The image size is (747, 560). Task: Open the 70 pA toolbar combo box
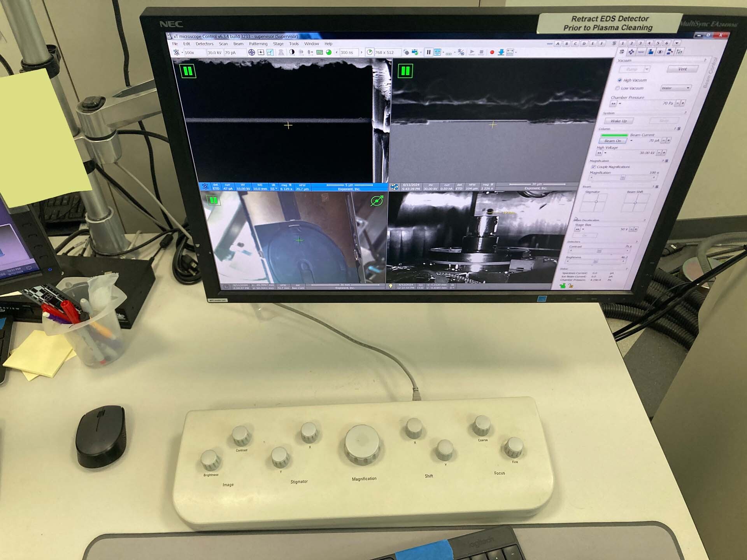click(x=235, y=52)
